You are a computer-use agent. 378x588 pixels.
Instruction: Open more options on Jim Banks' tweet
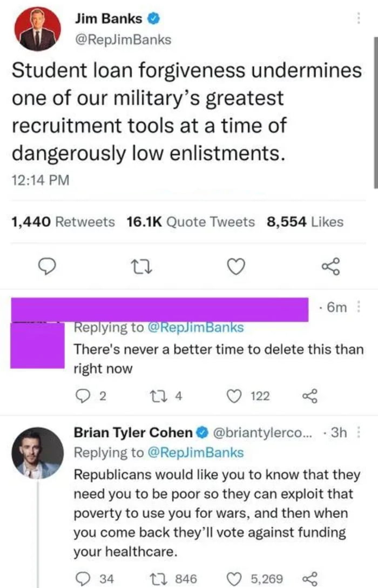(x=356, y=18)
